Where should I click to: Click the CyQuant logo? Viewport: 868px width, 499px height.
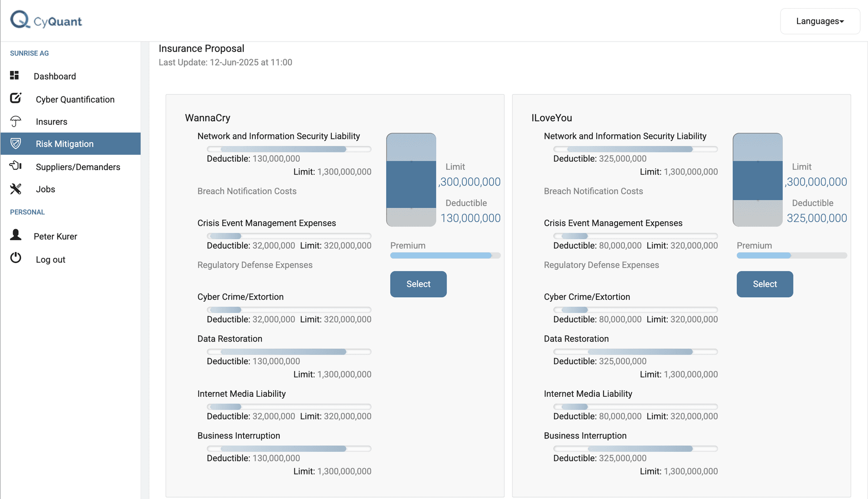click(46, 20)
